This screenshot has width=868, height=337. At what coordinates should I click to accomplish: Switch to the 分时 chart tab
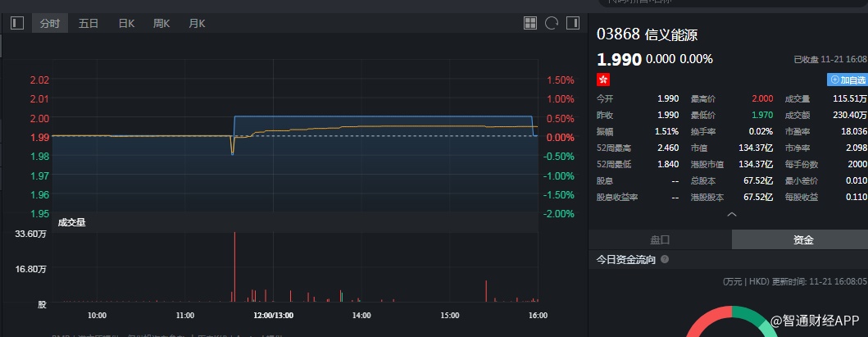[50, 24]
